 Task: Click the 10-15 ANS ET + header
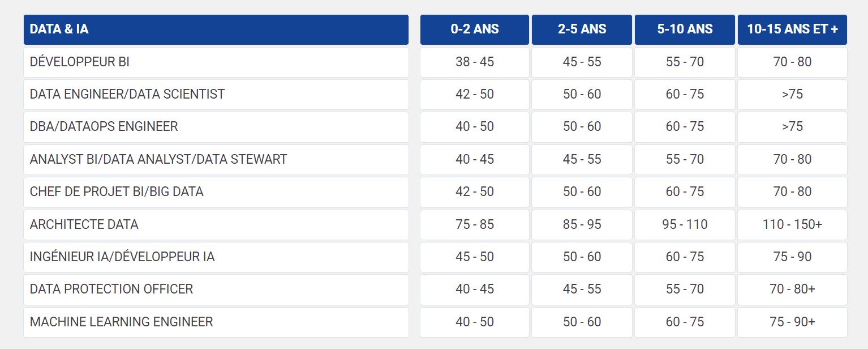[x=792, y=29]
